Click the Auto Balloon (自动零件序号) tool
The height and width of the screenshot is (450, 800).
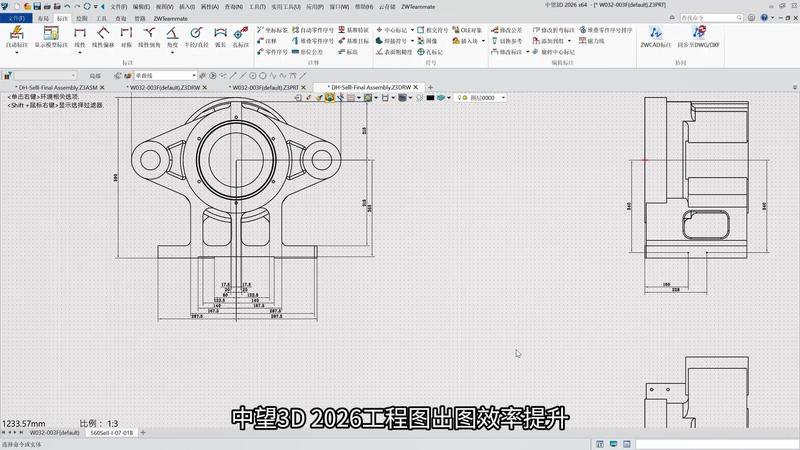coord(312,30)
